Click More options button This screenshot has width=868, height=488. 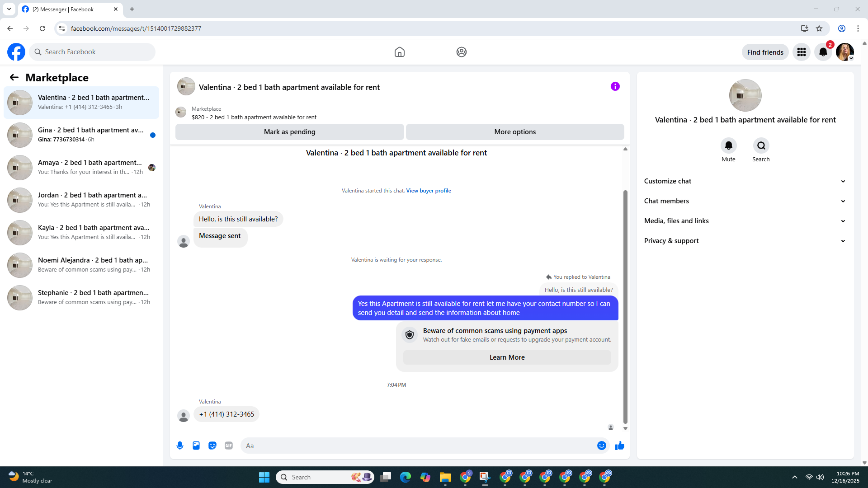coord(515,132)
